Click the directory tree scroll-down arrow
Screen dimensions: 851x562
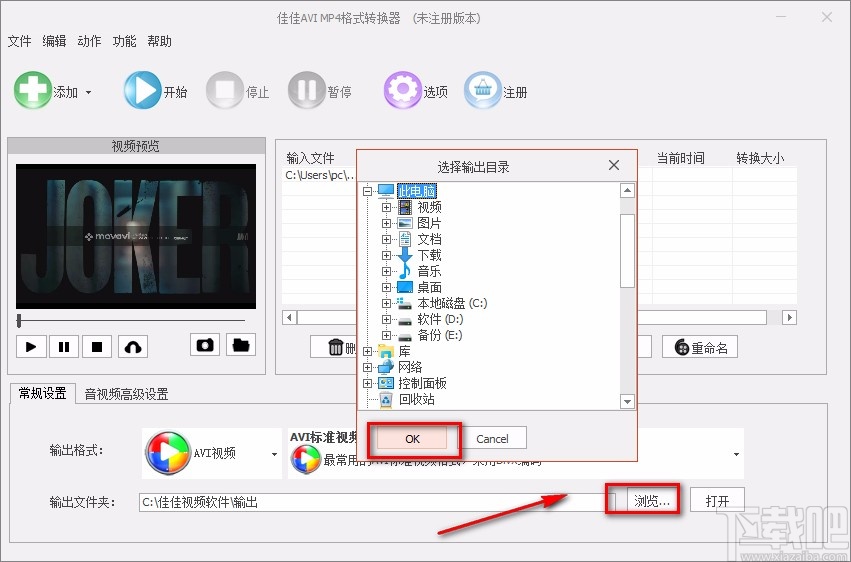pos(627,402)
